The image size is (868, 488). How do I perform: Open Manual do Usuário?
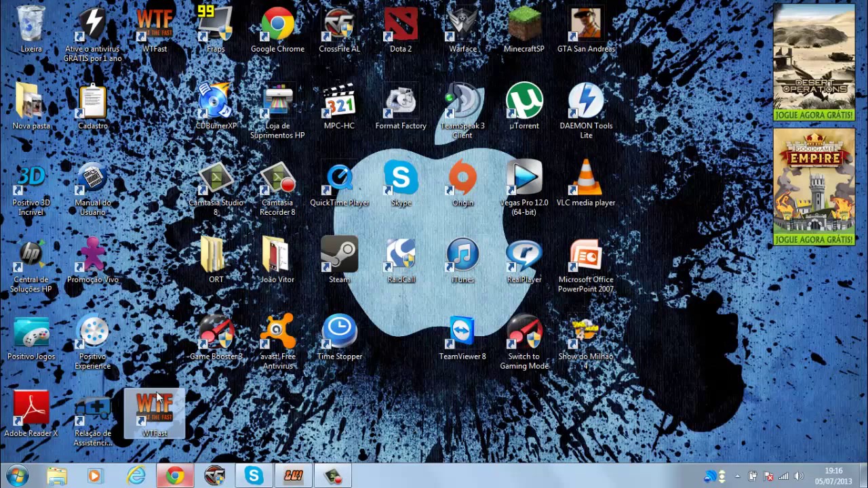[93, 188]
